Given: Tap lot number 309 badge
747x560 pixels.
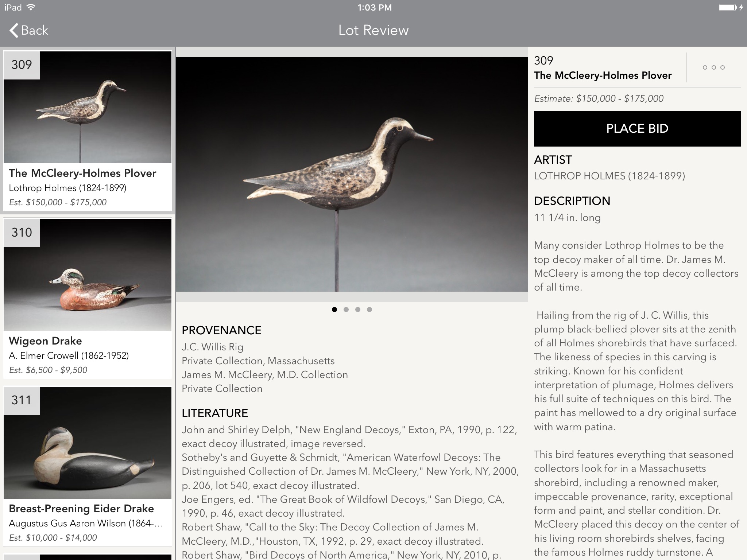Looking at the screenshot, I should (x=22, y=65).
